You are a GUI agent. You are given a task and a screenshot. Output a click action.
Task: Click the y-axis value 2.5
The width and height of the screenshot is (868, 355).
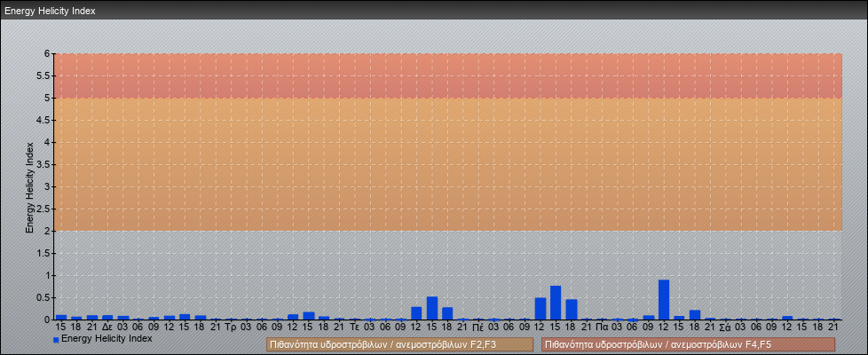[x=44, y=209]
